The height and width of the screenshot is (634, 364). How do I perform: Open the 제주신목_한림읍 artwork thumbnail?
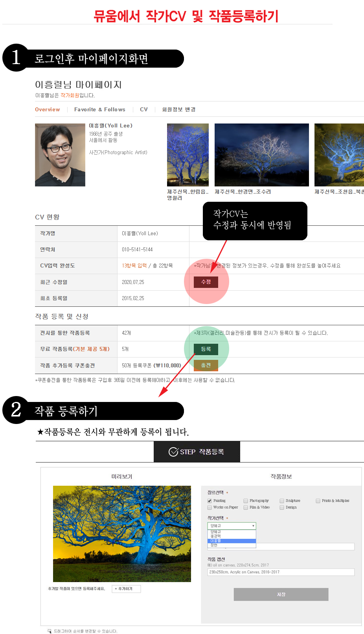(x=188, y=155)
